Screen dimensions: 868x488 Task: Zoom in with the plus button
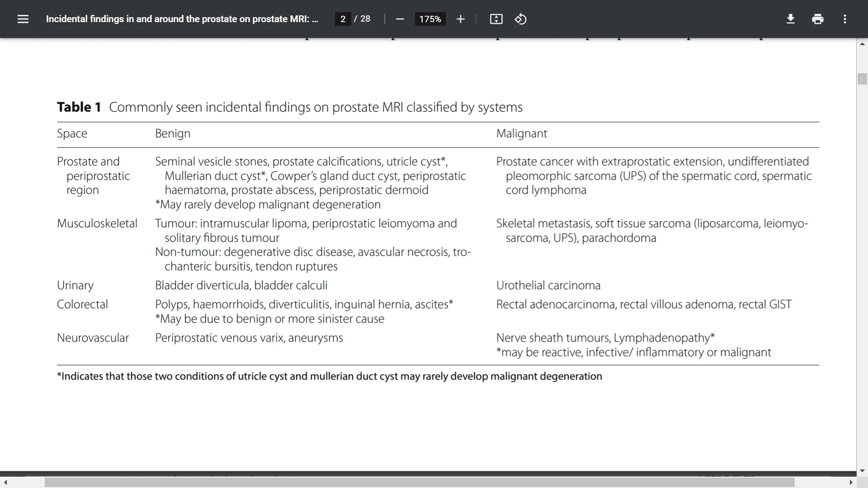460,19
